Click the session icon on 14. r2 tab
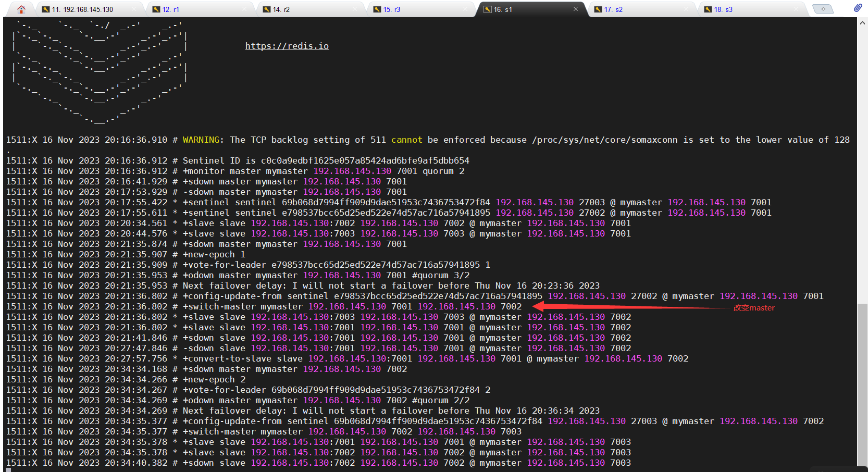 pyautogui.click(x=267, y=9)
